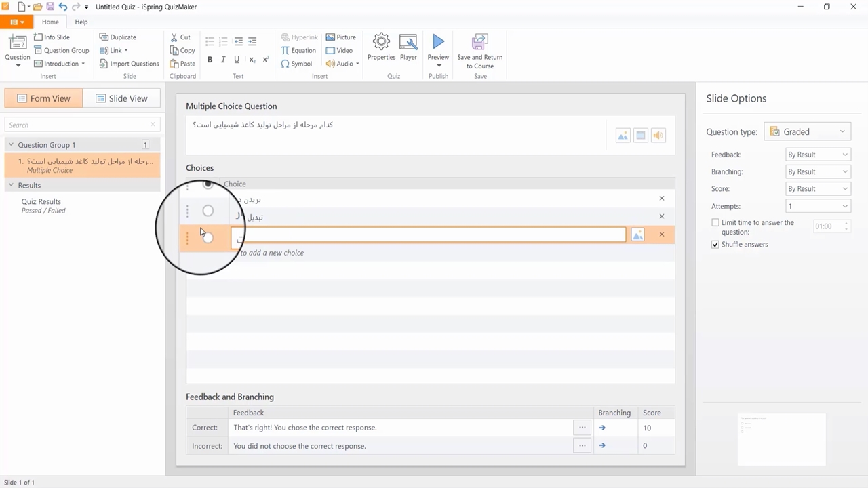Mark second choice as correct answer
The height and width of the screenshot is (488, 868).
pyautogui.click(x=208, y=211)
